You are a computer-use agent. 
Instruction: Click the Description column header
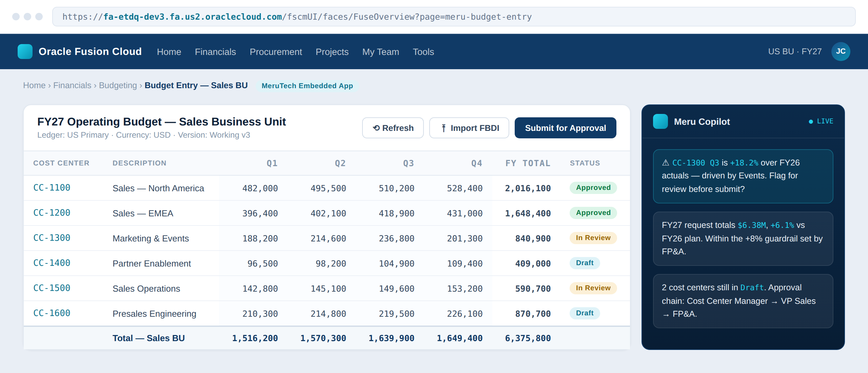(139, 163)
